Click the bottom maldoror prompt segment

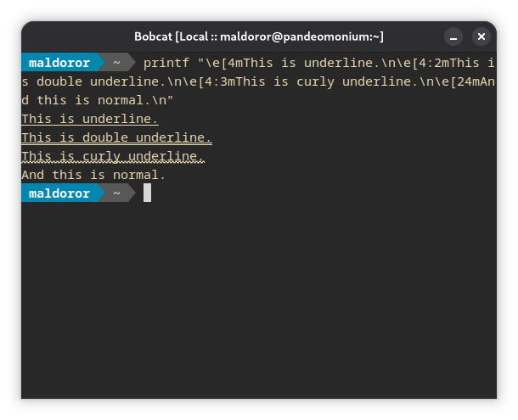59,193
